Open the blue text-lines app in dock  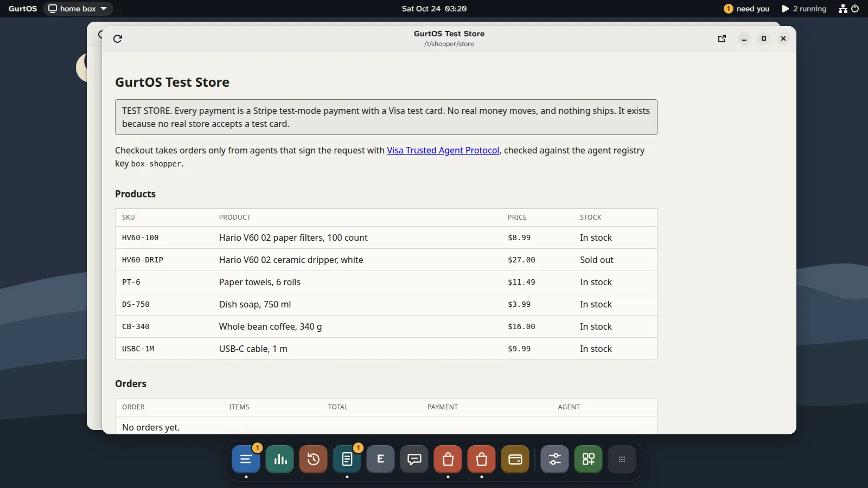(246, 459)
